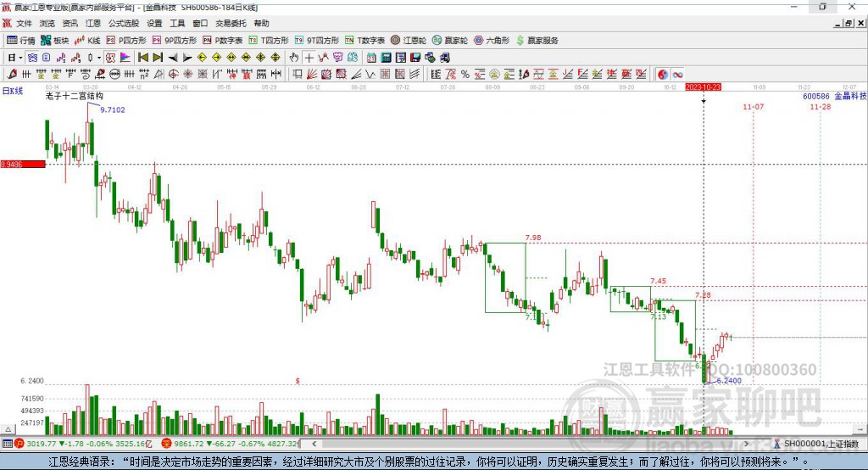Jump to last bar icon
The height and width of the screenshot is (470, 868).
point(158,57)
